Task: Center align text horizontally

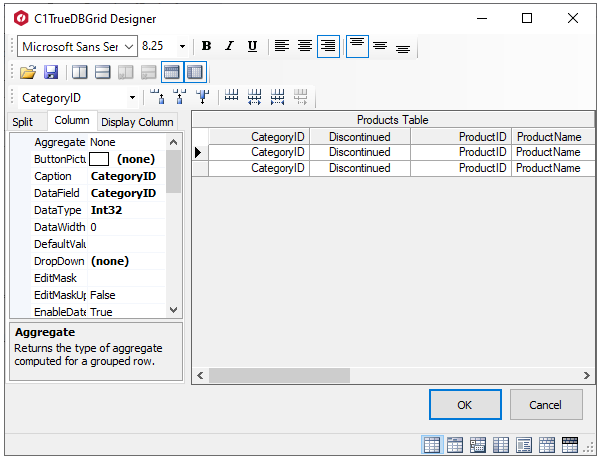Action: click(x=305, y=46)
